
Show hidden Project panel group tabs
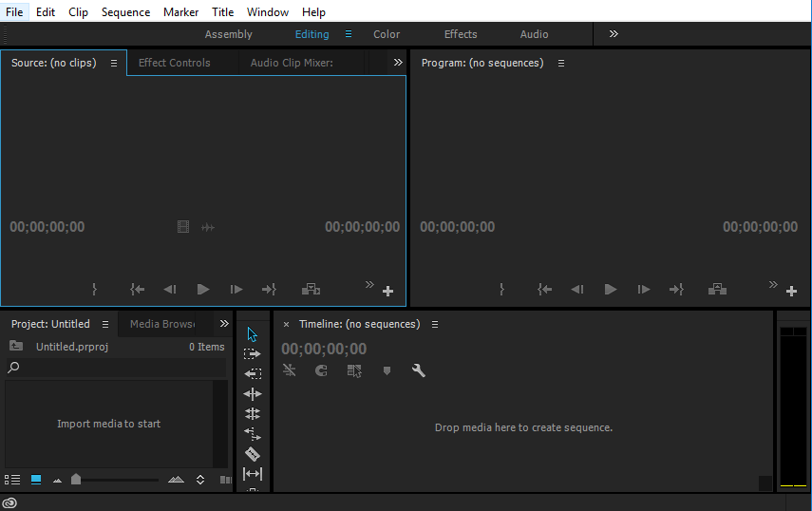224,324
